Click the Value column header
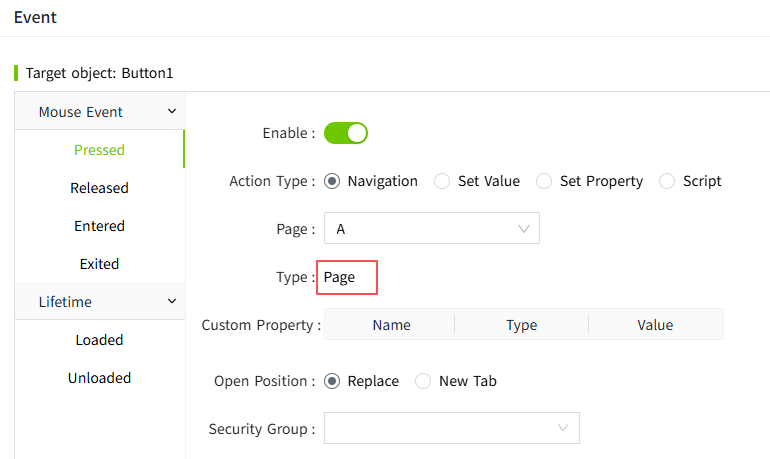This screenshot has height=459, width=770. pyautogui.click(x=655, y=325)
